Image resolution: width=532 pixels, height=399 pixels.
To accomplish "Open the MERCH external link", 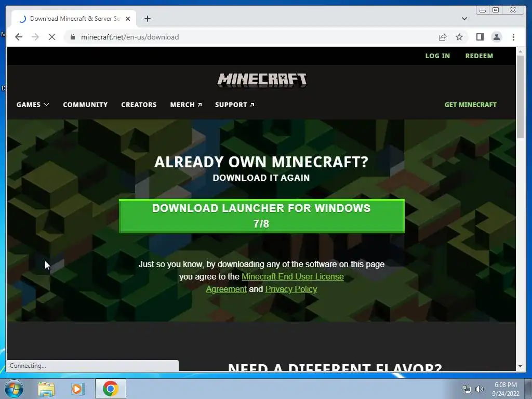I will coord(186,104).
